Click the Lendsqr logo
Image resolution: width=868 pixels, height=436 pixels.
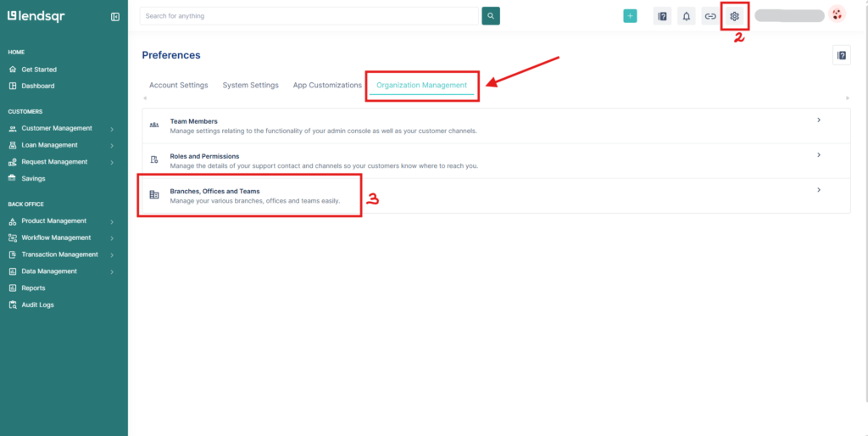tap(36, 16)
